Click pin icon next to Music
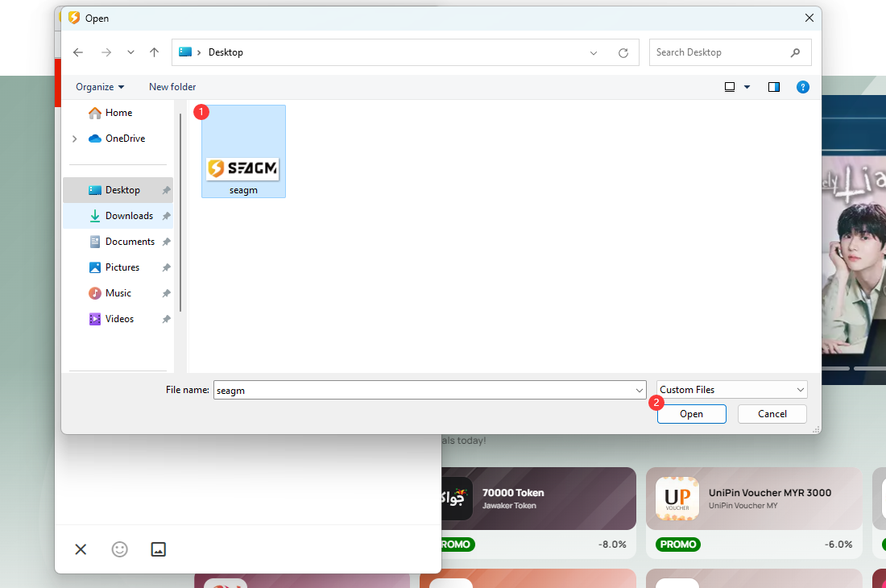 pos(166,294)
